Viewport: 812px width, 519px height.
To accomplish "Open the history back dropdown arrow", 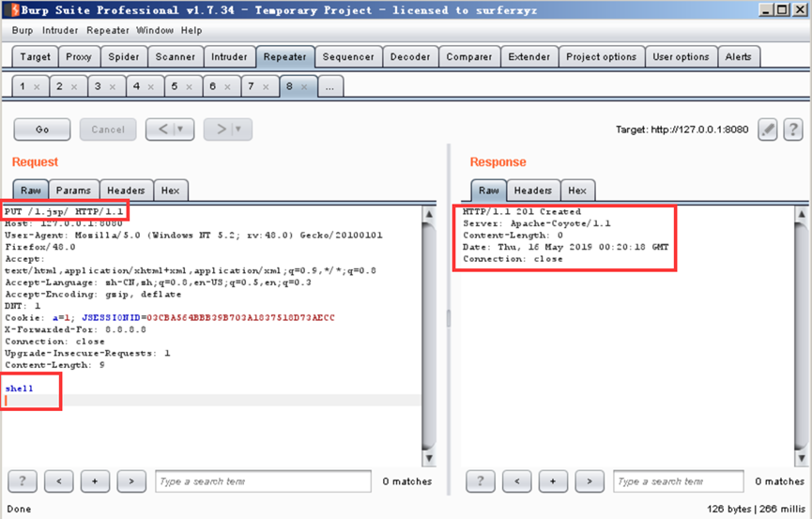I will point(180,130).
